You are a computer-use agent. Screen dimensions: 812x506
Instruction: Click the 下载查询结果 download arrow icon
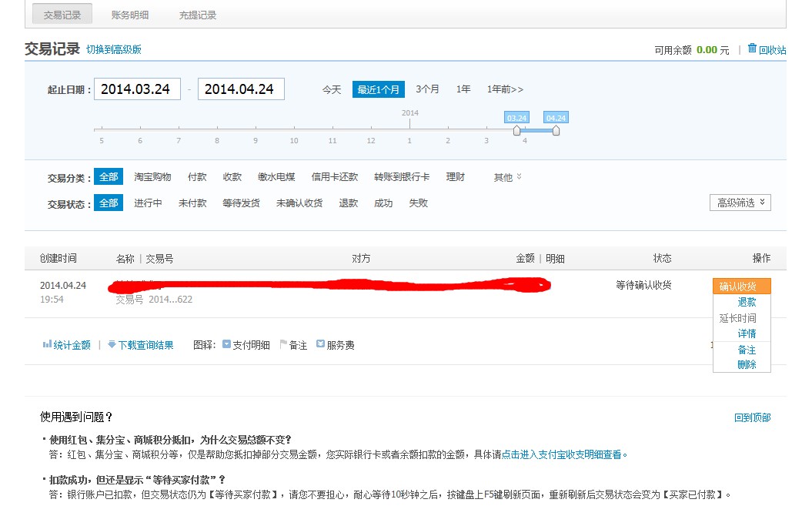pos(112,344)
